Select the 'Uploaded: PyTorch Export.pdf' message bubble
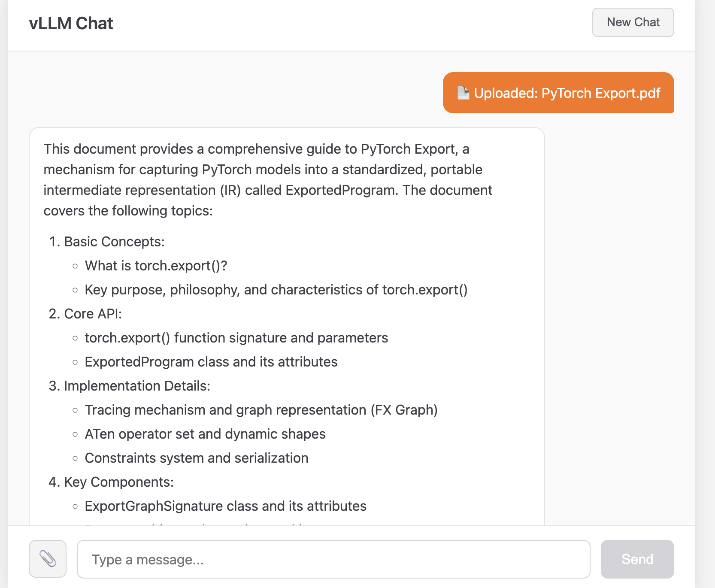The image size is (715, 588). (558, 93)
